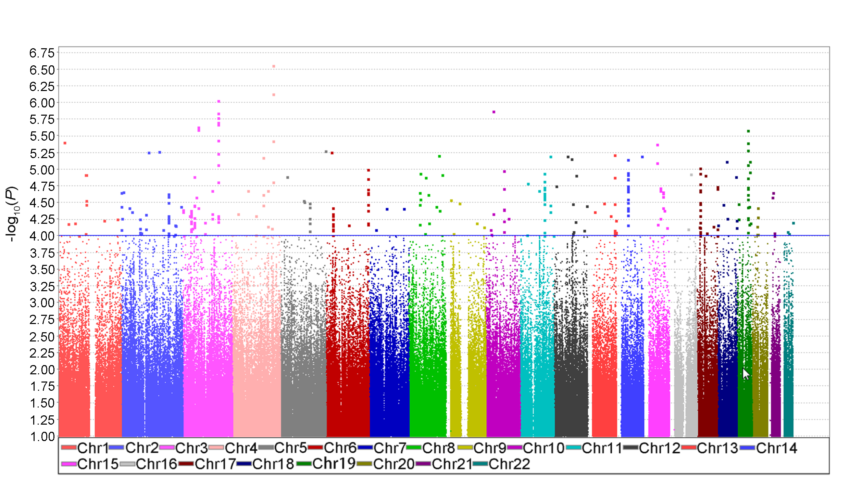Click the Chr1 legend color swatch
Image resolution: width=849 pixels, height=504 pixels.
[68, 448]
